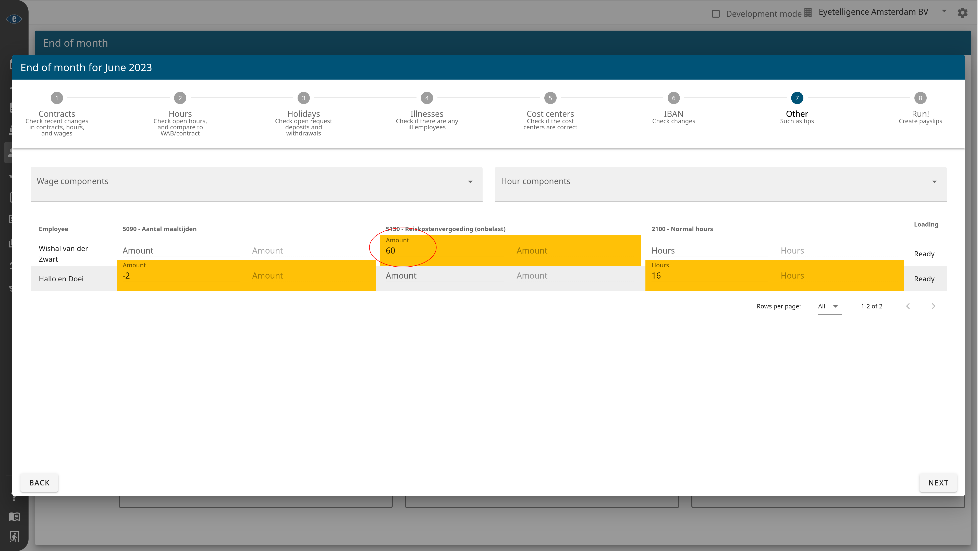Enable the Development mode checkbox

(716, 14)
